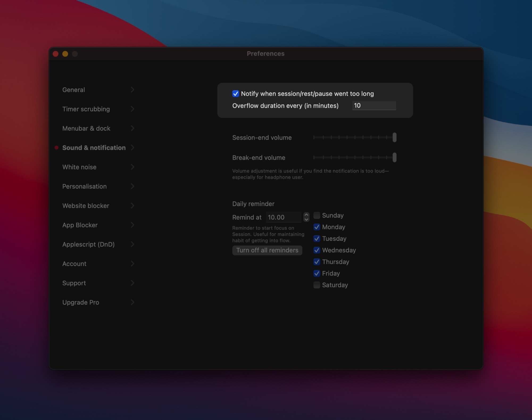Enable the Sunday reminder checkbox

click(317, 215)
